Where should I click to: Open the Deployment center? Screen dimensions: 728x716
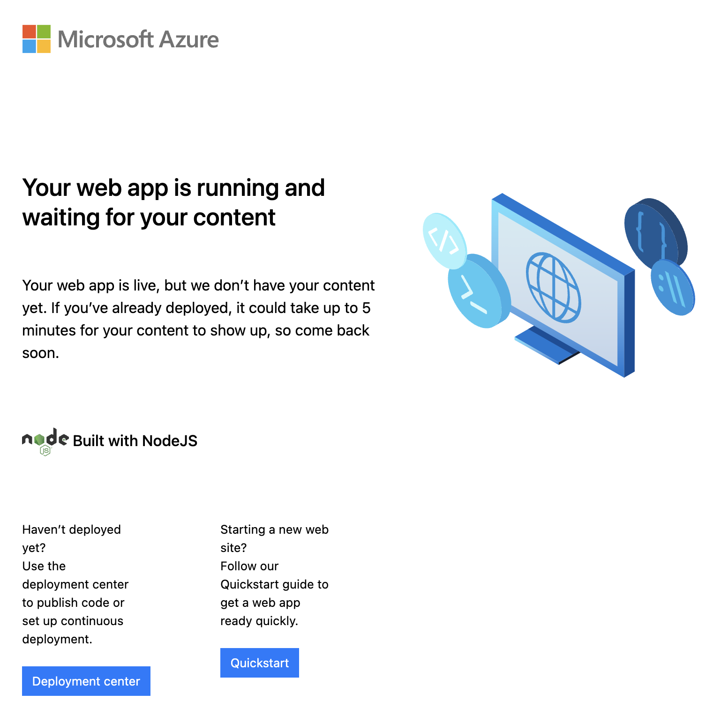(x=86, y=681)
